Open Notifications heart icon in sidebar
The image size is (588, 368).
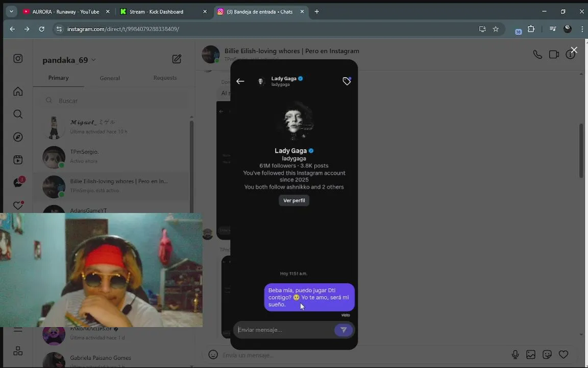click(18, 205)
